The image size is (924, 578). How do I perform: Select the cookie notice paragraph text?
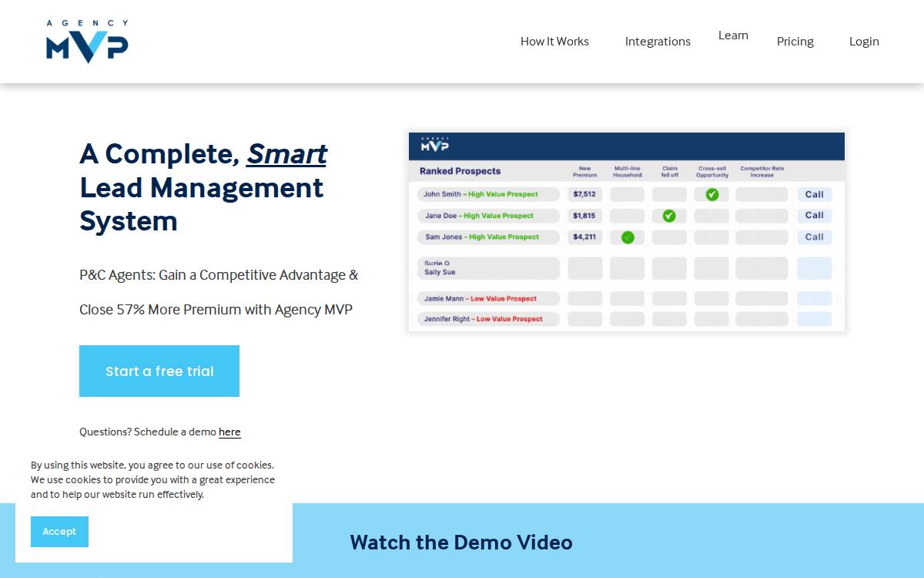click(x=152, y=479)
